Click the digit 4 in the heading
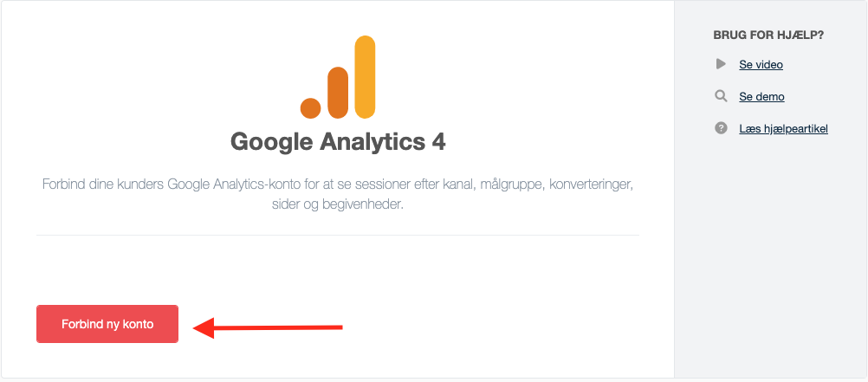 [437, 142]
